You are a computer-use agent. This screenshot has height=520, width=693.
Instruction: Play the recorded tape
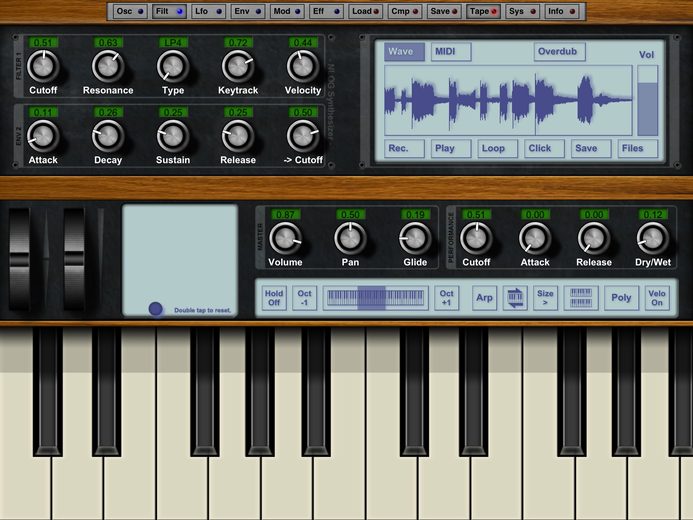pos(451,148)
